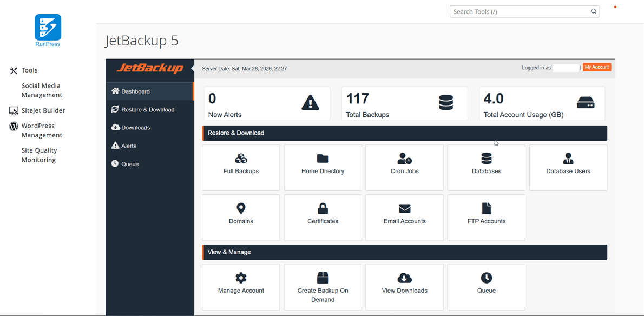The height and width of the screenshot is (316, 644).
Task: Start Create Backup On Demand
Action: [x=323, y=287]
